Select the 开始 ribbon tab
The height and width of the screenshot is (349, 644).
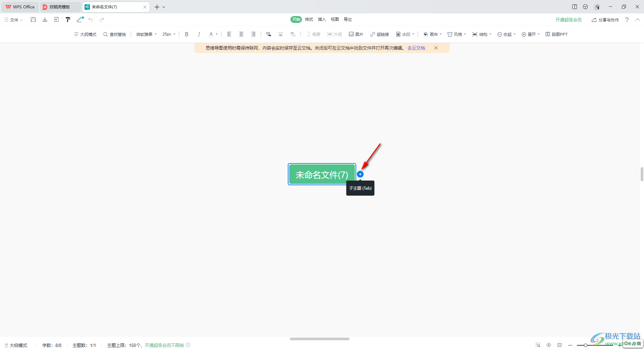[x=296, y=19]
